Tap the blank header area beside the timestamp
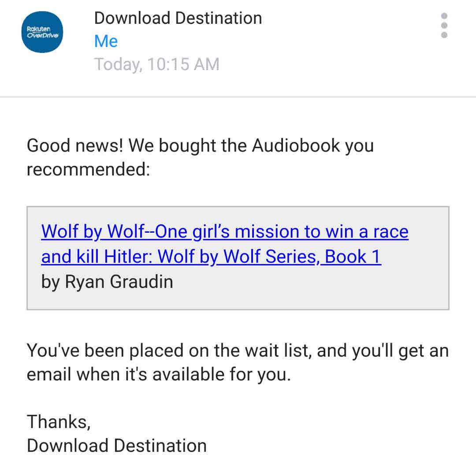Viewport: 476px width, 476px height. (331, 64)
